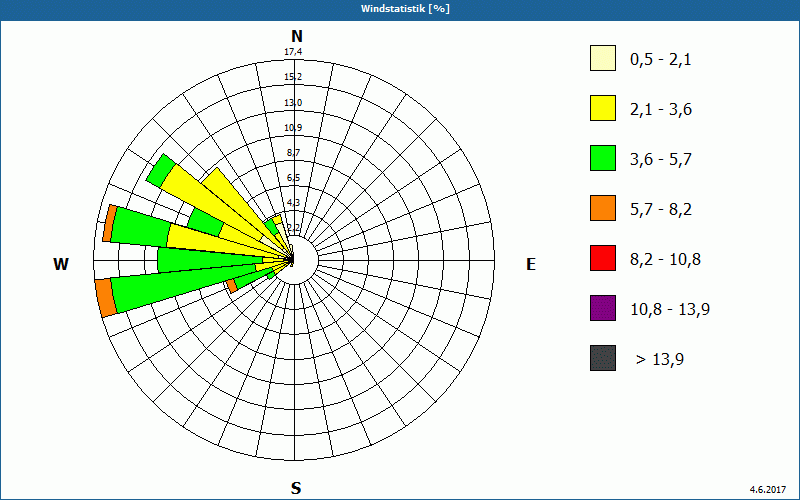This screenshot has width=800, height=500.
Task: Click the '15,2' ring scale value
Action: 293,77
